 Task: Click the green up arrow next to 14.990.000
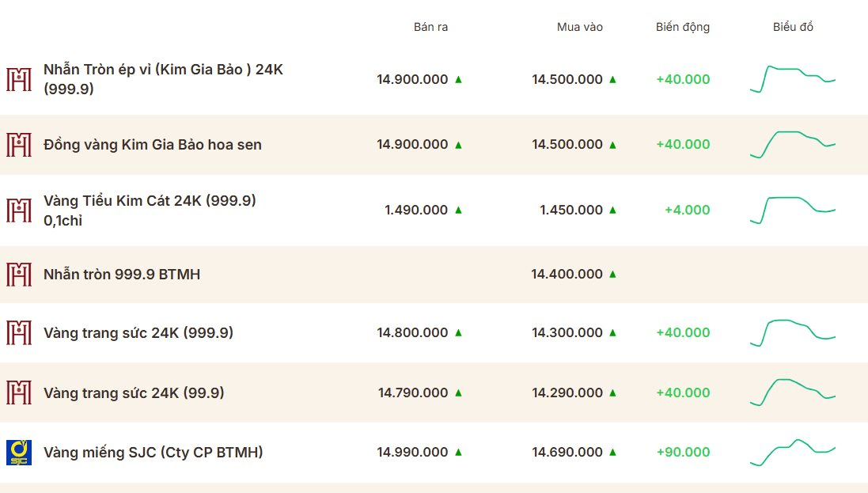point(458,452)
